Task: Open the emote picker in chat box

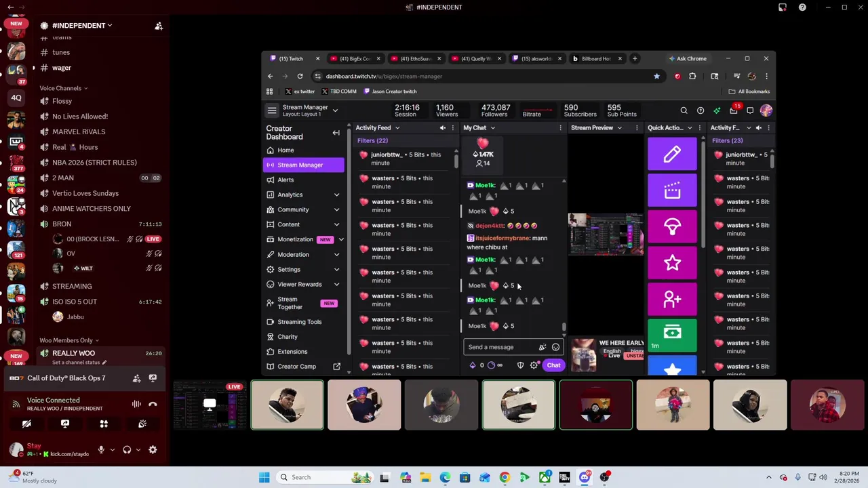Action: 555,347
